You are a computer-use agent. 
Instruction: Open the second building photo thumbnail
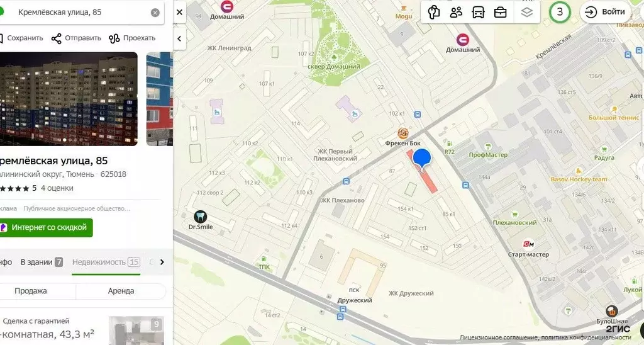[x=159, y=99]
